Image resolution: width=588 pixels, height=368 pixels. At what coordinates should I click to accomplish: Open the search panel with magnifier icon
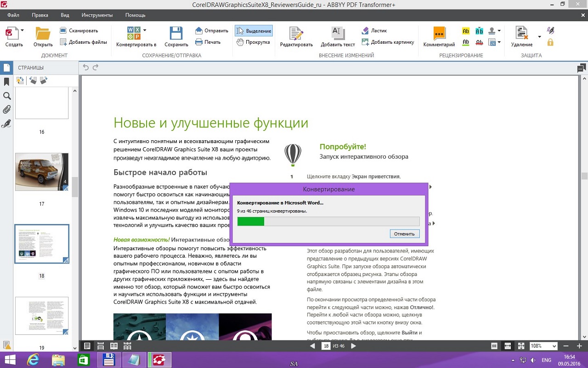(x=6, y=96)
